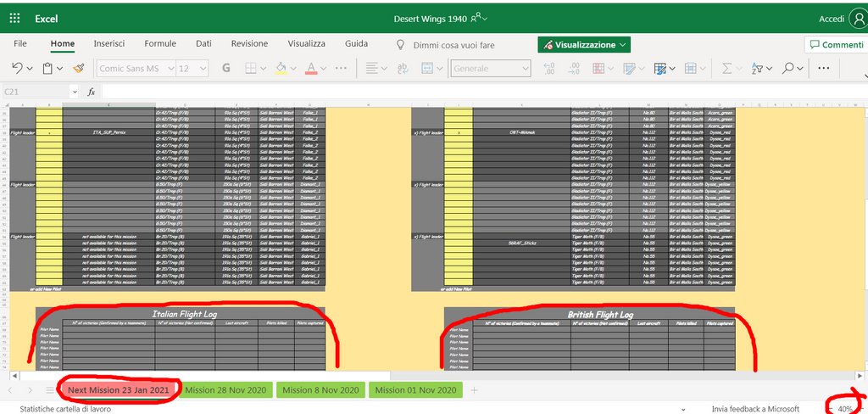Screen dimensions: 868x414
Task: Switch to the Dati tab
Action: coord(203,43)
